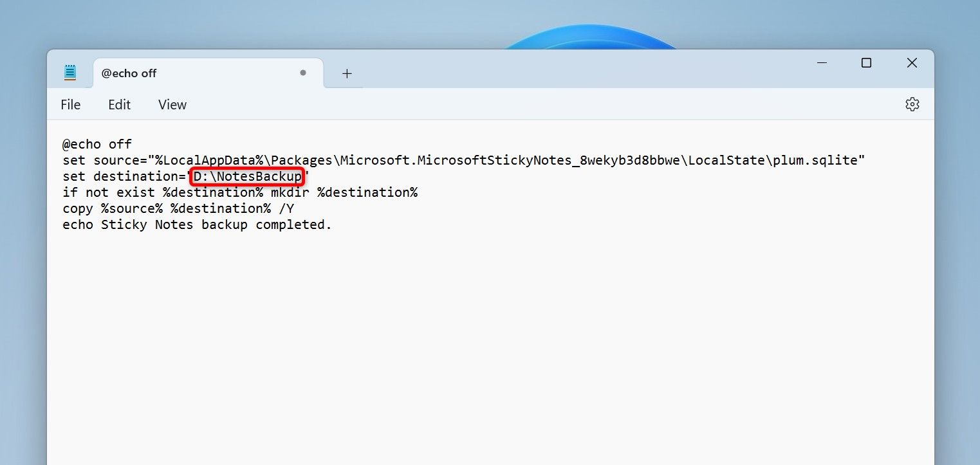Select the '@echo off' tab
The width and height of the screenshot is (980, 465).
click(x=208, y=73)
